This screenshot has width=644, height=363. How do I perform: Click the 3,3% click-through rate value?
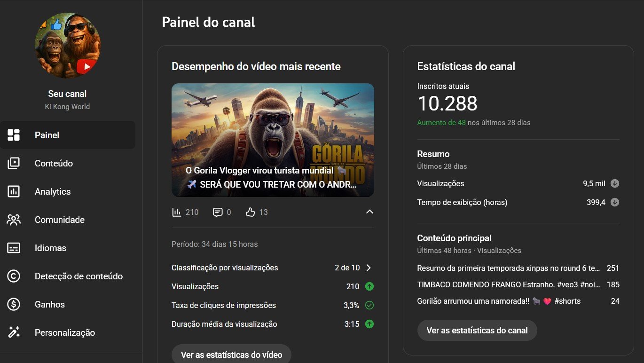(351, 305)
